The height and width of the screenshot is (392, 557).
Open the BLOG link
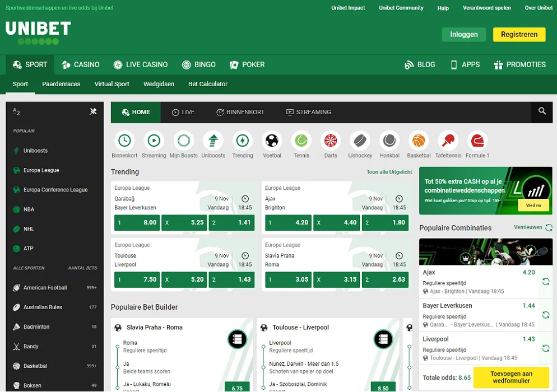point(420,64)
